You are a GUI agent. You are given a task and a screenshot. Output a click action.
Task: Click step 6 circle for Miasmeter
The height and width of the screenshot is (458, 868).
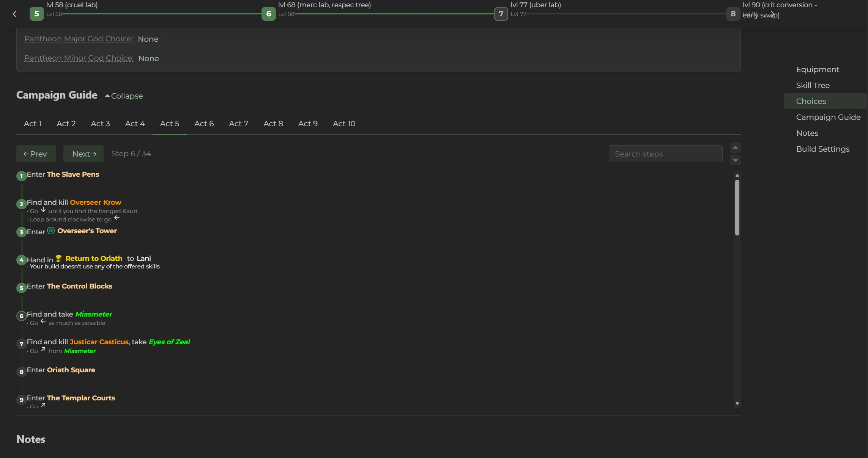coord(21,316)
